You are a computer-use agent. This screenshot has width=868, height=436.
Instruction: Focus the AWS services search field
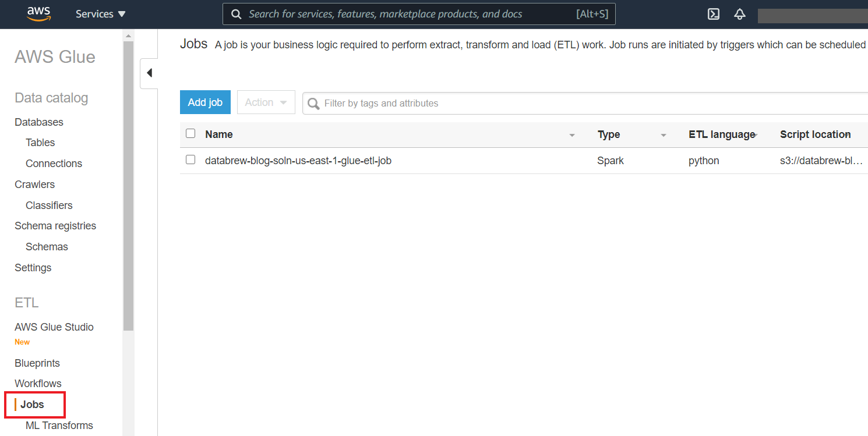[x=419, y=14]
